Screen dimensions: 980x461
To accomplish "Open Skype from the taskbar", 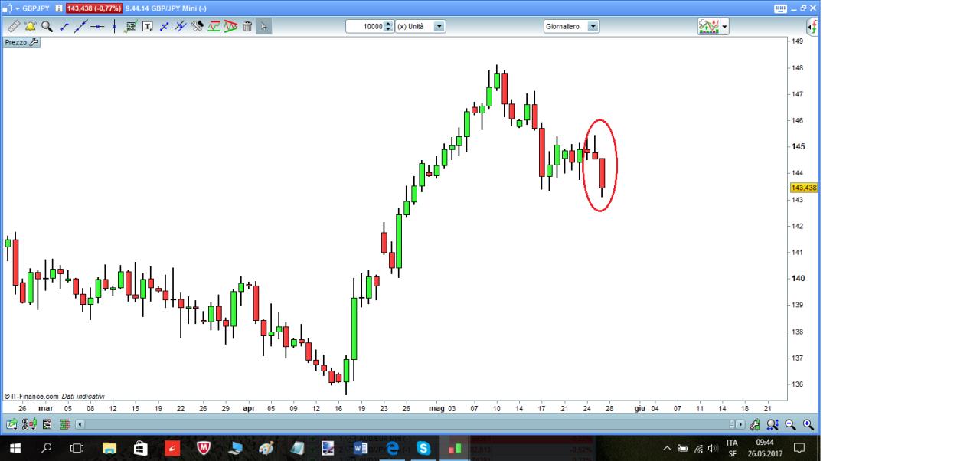I will 423,448.
